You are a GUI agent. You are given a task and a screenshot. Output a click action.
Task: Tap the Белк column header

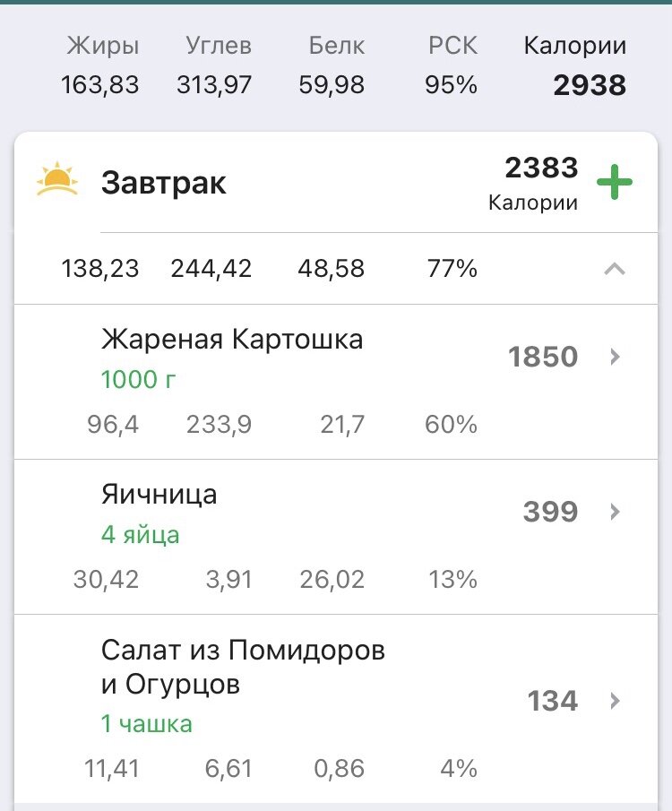[x=337, y=46]
